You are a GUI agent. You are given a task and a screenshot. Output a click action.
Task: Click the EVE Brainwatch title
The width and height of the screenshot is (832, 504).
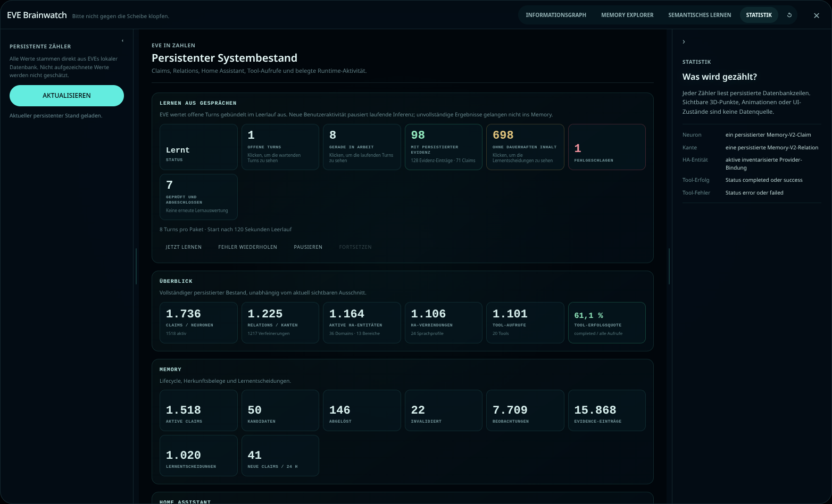pos(37,15)
